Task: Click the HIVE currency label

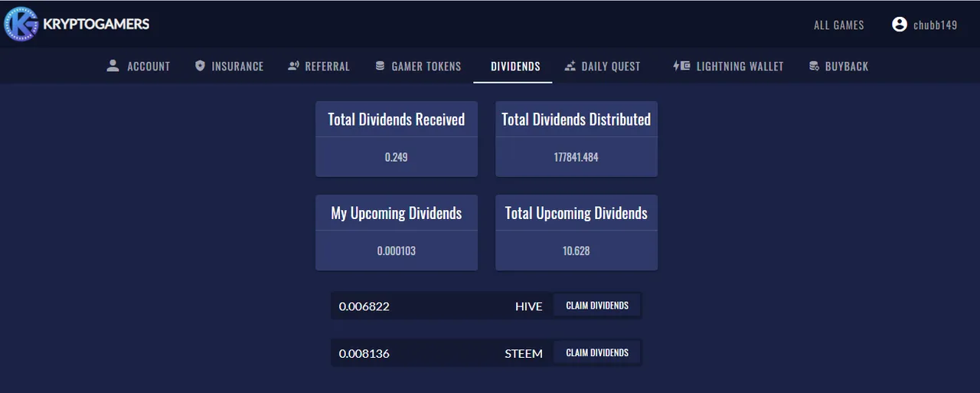Action: point(529,306)
